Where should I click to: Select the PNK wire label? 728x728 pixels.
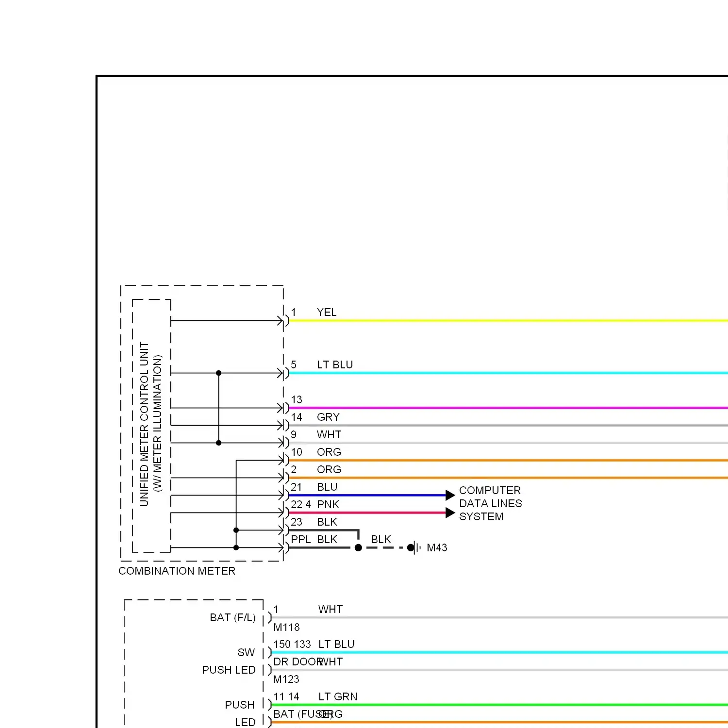[x=328, y=504]
